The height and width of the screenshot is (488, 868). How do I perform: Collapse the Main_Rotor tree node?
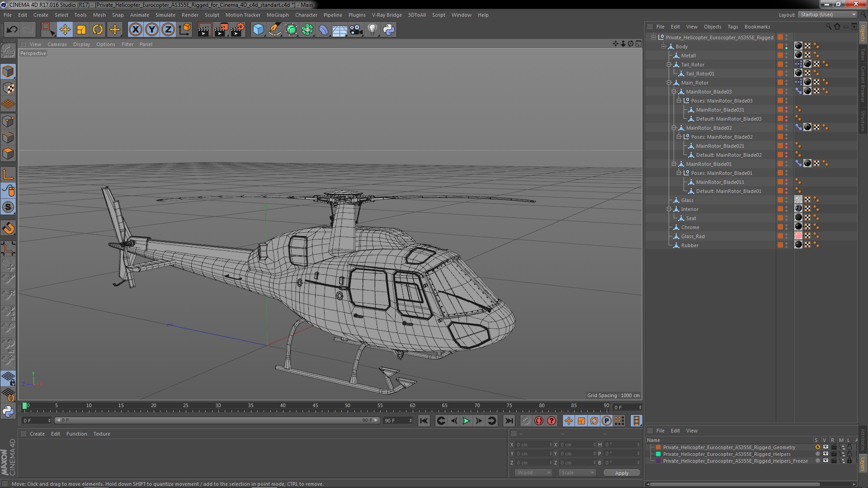pos(669,83)
